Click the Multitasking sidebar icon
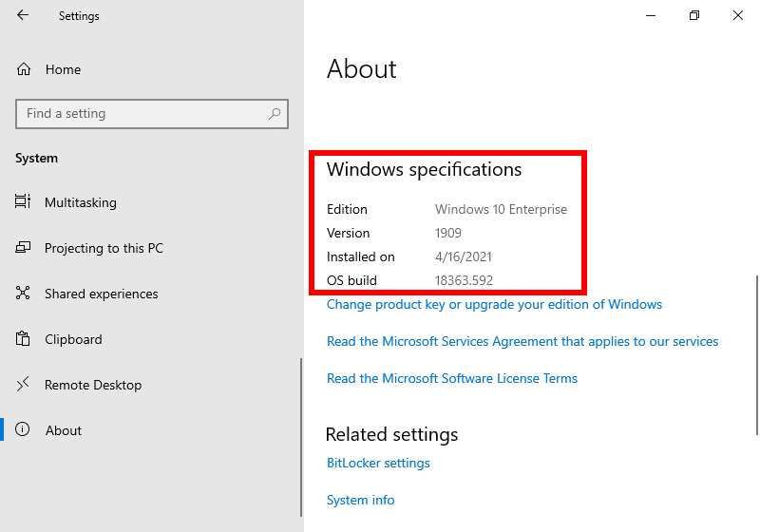760x532 pixels. [24, 202]
